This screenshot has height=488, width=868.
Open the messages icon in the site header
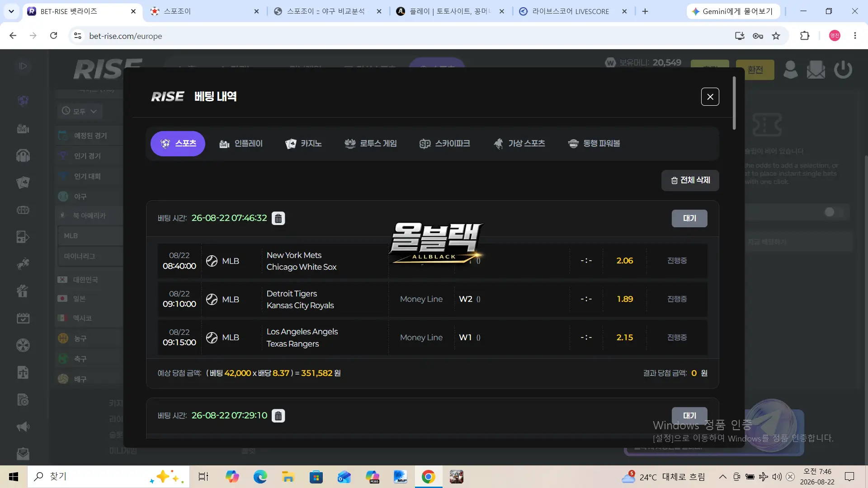click(816, 70)
